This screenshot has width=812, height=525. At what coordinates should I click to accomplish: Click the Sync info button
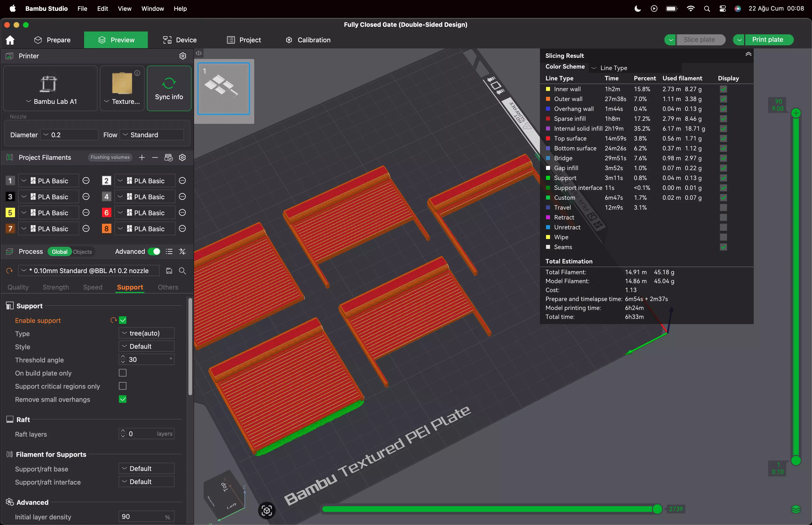pyautogui.click(x=169, y=89)
